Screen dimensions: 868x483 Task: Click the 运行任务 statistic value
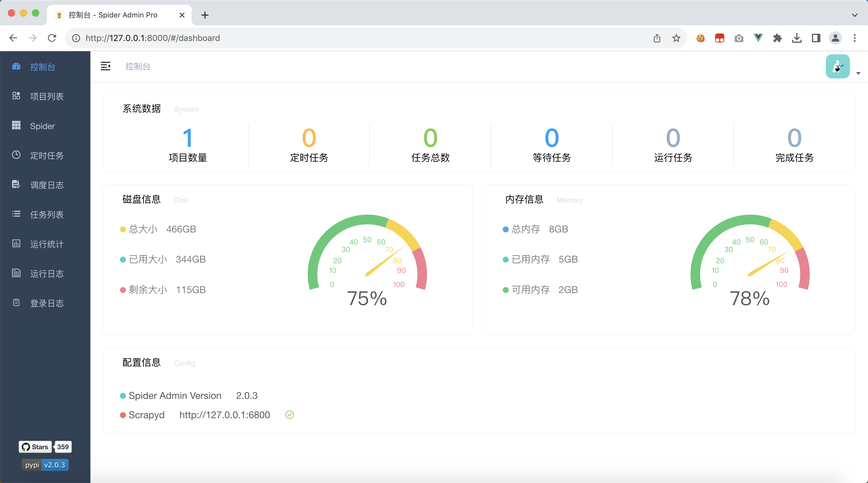point(673,138)
